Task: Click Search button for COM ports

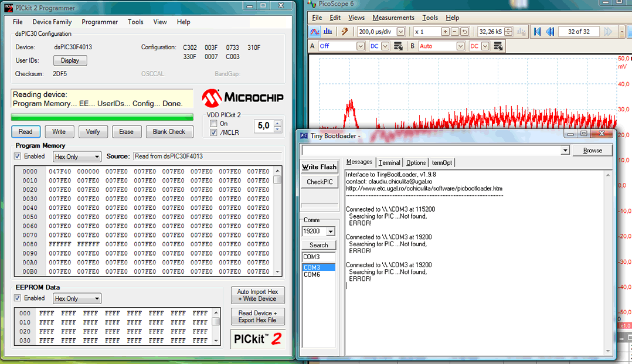Action: [318, 244]
